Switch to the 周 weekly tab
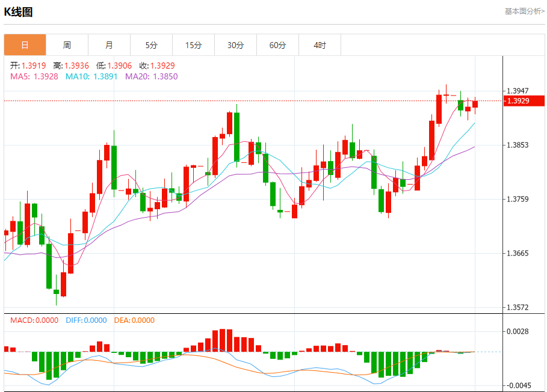Viewport: 547px width, 392px height. 67,45
